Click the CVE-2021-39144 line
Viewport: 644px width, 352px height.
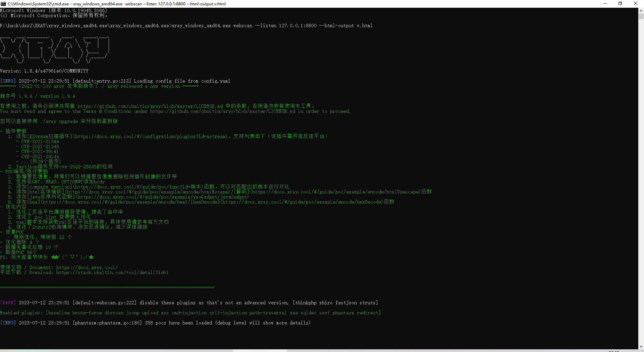pyautogui.click(x=38, y=157)
